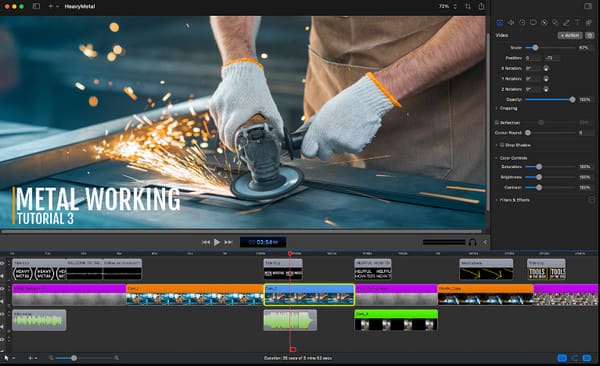Toggle visibility eye of the third audio track

[x=3, y=314]
